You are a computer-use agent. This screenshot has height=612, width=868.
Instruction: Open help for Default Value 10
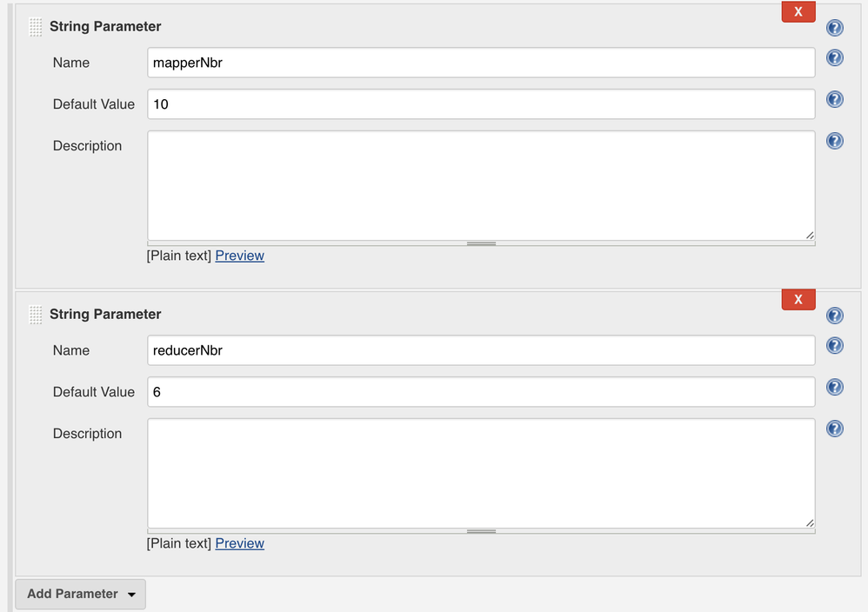coord(835,99)
